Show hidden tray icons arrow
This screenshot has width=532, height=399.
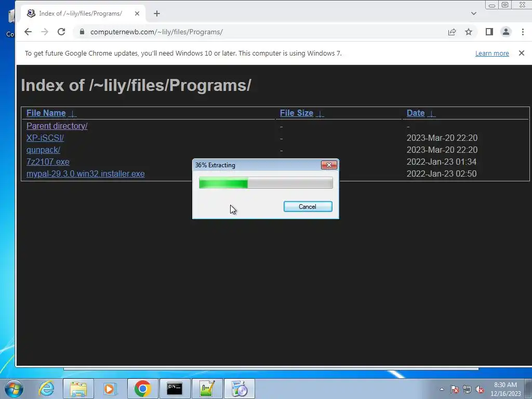442,389
